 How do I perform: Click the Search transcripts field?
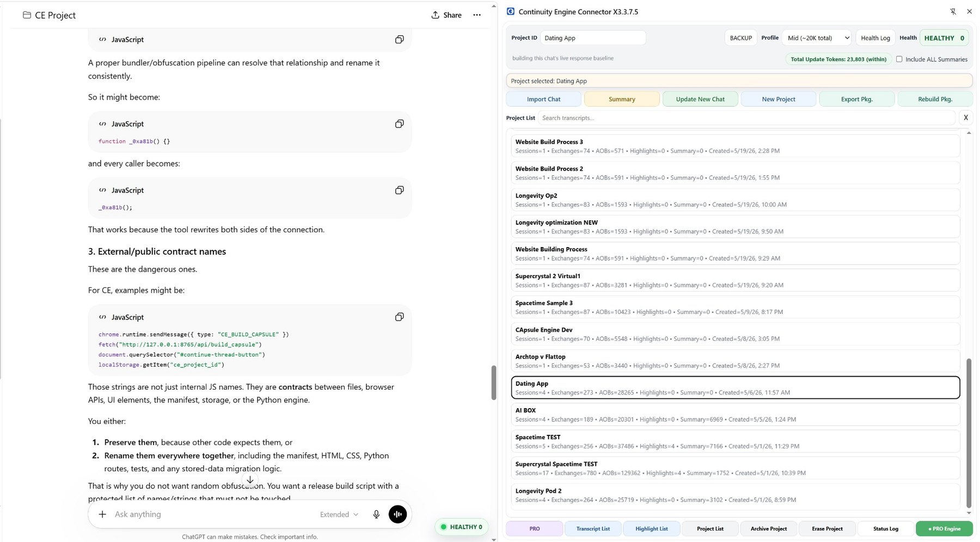(746, 118)
